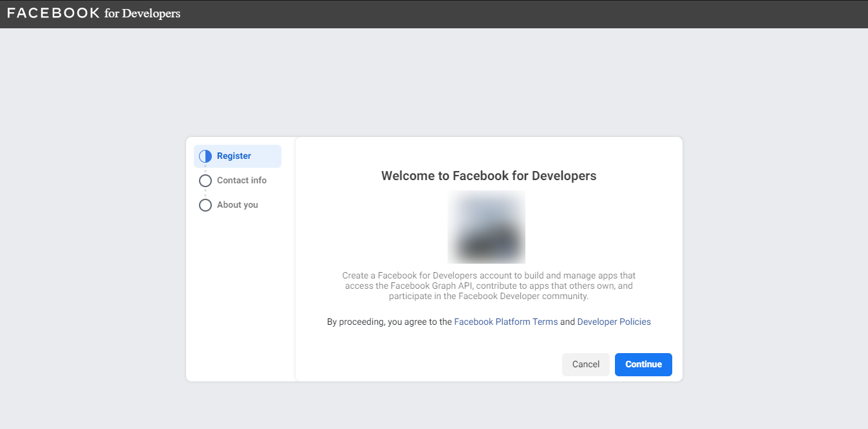Click the 'By proceeding, you agree' text
868x429 pixels.
(x=390, y=322)
